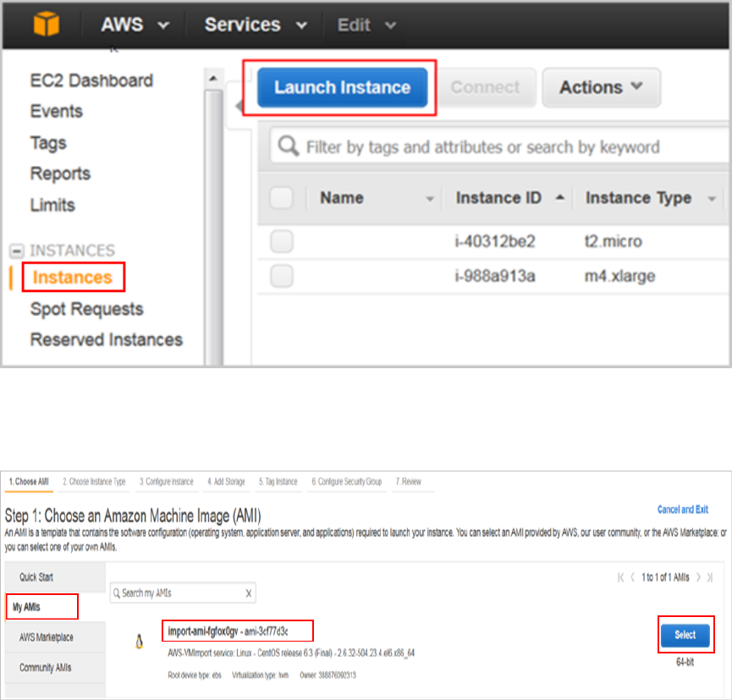The image size is (732, 700).
Task: Switch to the 2. Choose Instance Type tab
Action: [94, 482]
